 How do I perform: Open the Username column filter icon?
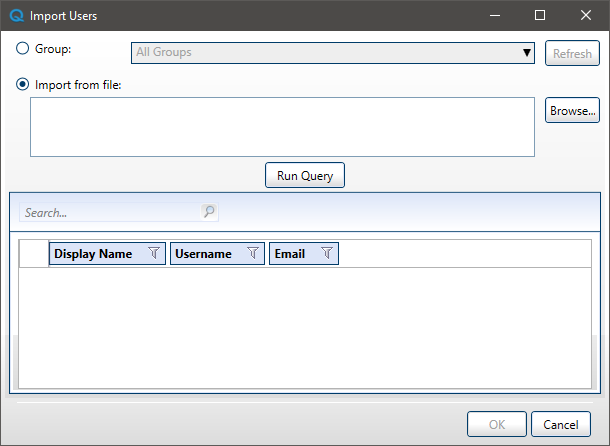[x=253, y=254]
